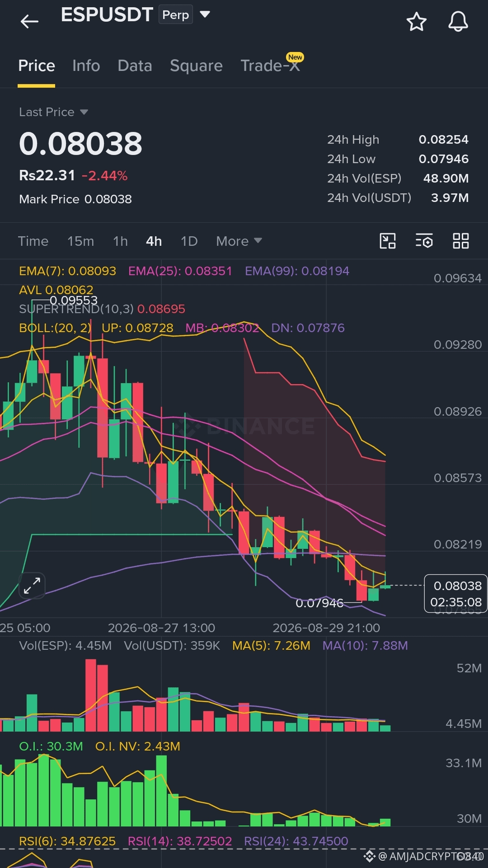Viewport: 488px width, 868px height.
Task: Tap the Mark Price 0.08038 text
Action: [x=75, y=199]
